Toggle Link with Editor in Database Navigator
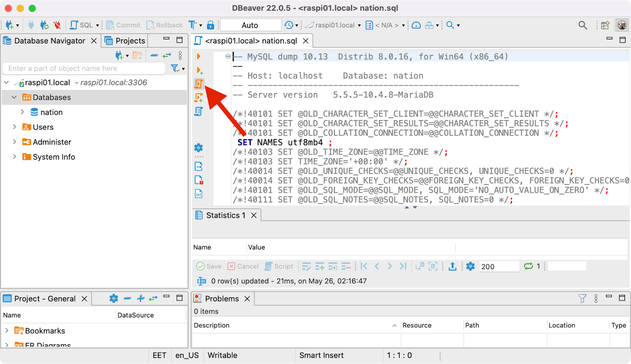Screen dimensions: 631x364 (167, 56)
